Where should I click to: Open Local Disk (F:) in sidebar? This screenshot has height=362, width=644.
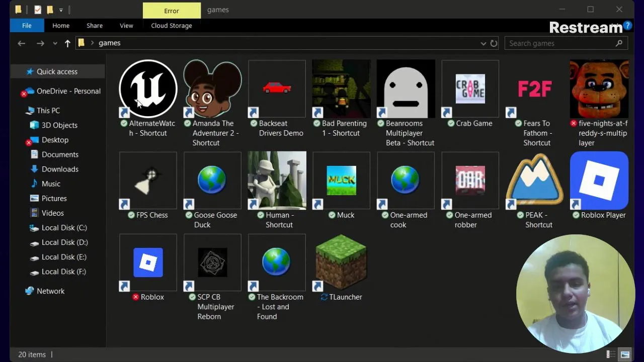[64, 271]
